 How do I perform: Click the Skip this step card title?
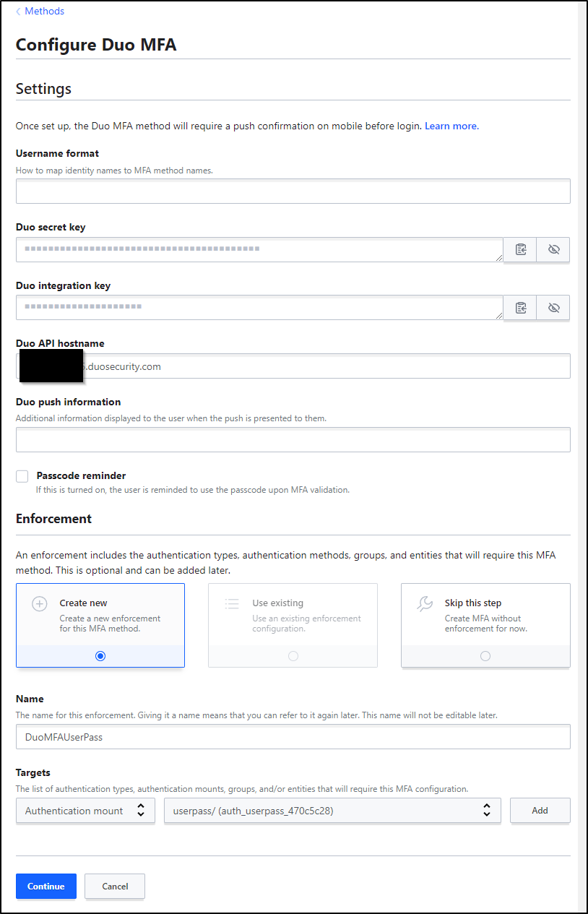point(473,603)
